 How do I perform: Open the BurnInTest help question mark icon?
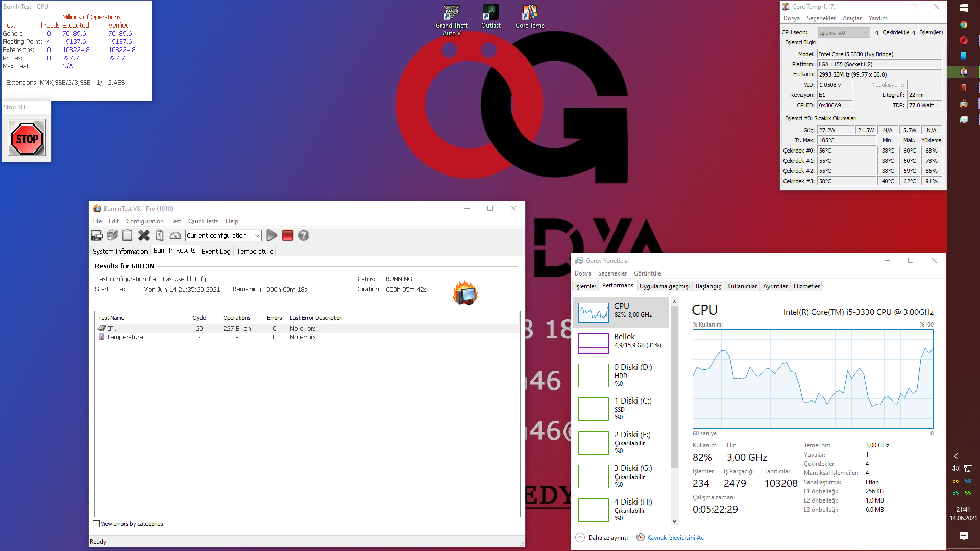[304, 235]
